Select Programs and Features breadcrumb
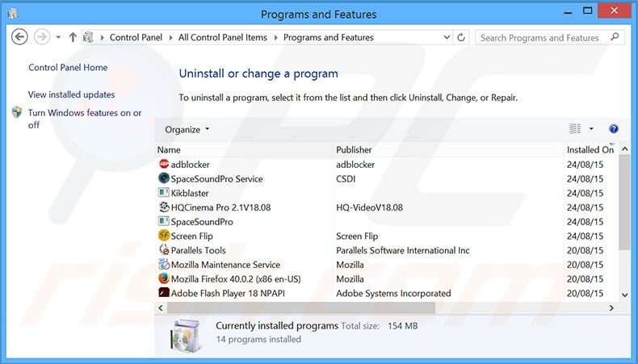 (x=329, y=37)
